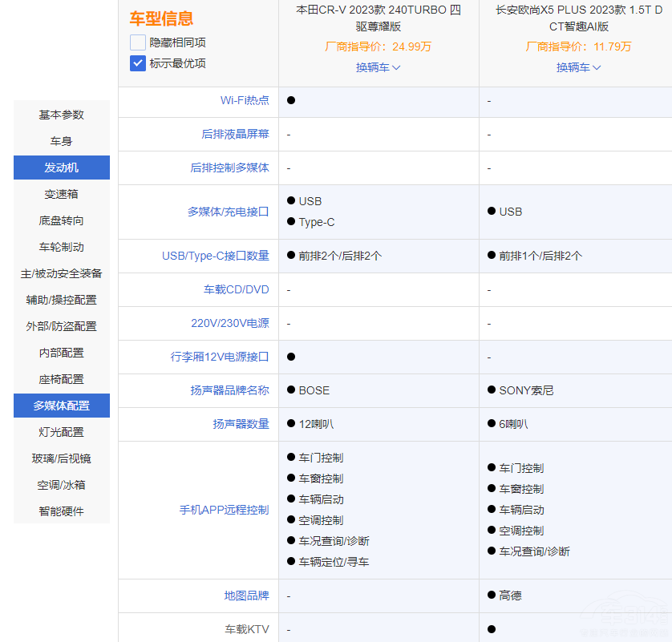
Task: Click the Type-C cell value
Action: tap(317, 222)
